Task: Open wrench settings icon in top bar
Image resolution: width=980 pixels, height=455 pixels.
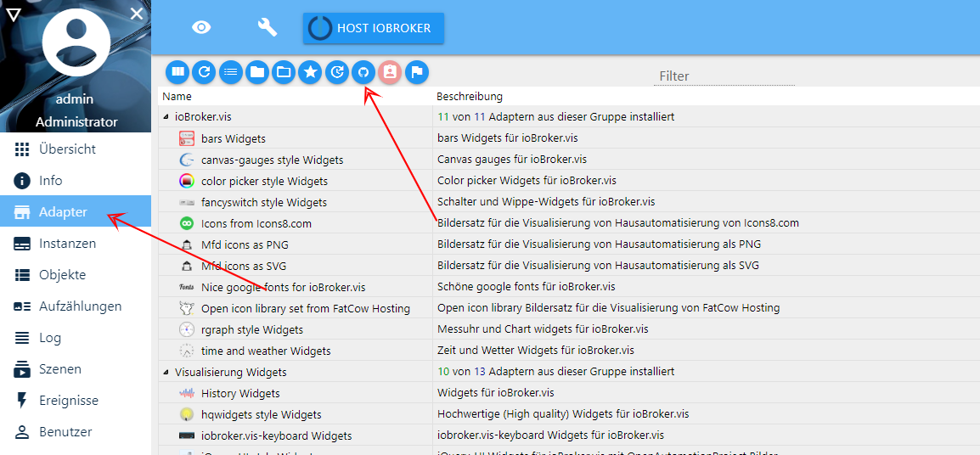Action: (x=268, y=27)
